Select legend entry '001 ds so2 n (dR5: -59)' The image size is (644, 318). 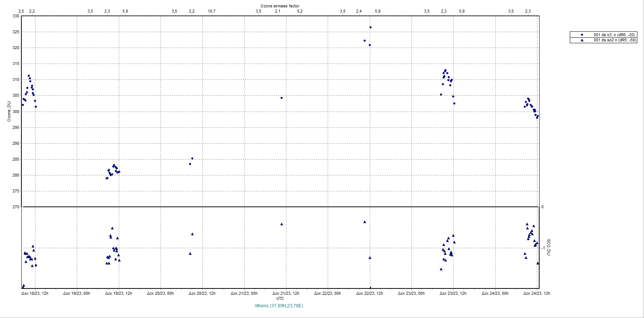[614, 40]
